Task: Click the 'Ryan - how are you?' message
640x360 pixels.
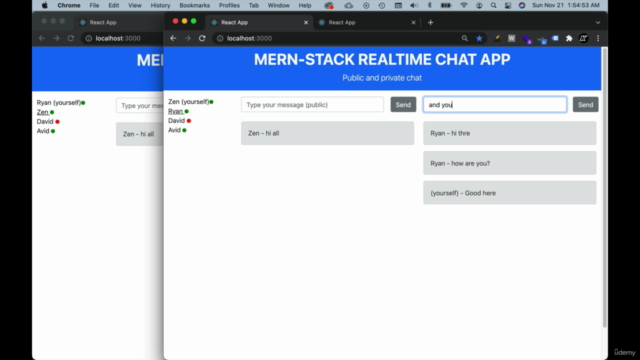Action: click(509, 163)
